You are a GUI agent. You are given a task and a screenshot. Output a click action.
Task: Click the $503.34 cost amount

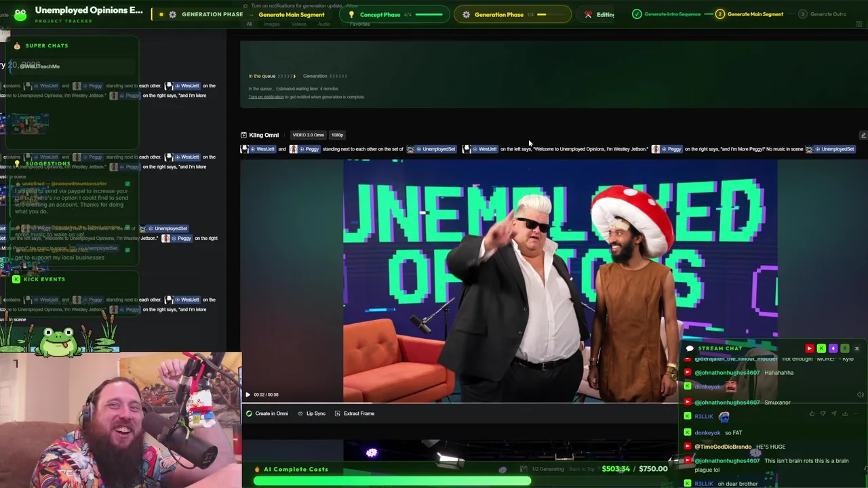pyautogui.click(x=616, y=469)
